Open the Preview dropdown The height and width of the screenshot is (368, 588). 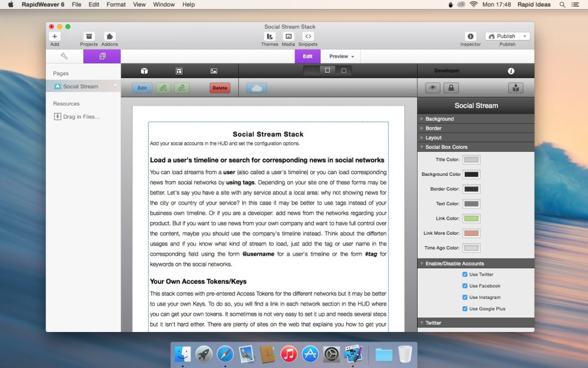(341, 56)
